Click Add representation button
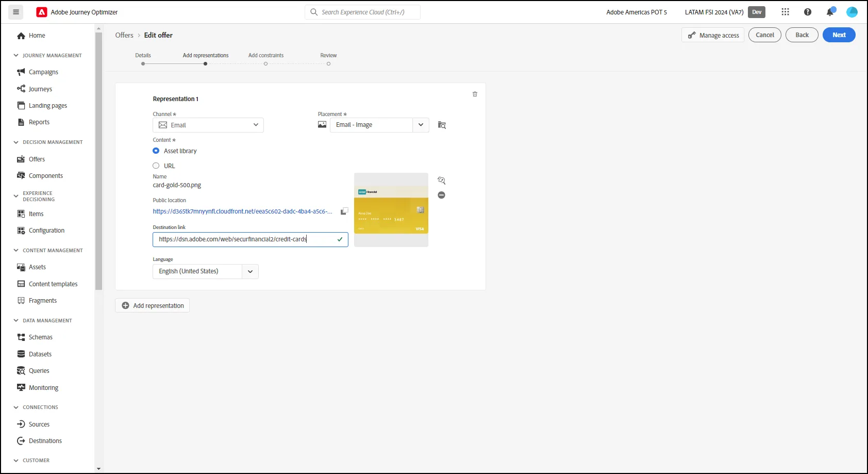This screenshot has width=868, height=474. pyautogui.click(x=153, y=306)
